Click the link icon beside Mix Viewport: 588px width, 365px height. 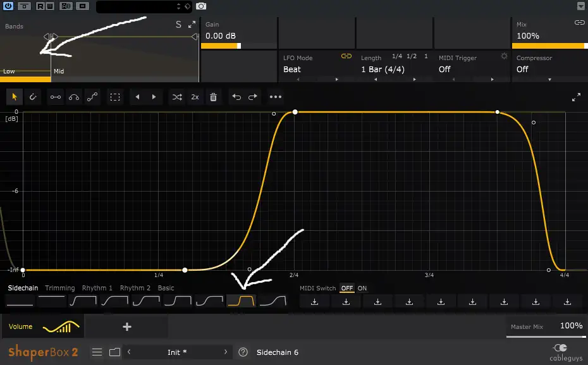(x=579, y=23)
